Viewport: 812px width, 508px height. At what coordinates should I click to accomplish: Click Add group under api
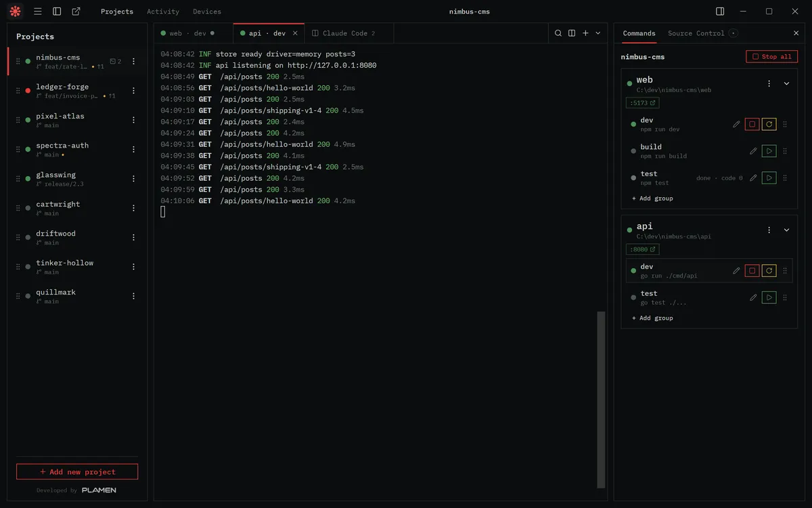pos(652,318)
